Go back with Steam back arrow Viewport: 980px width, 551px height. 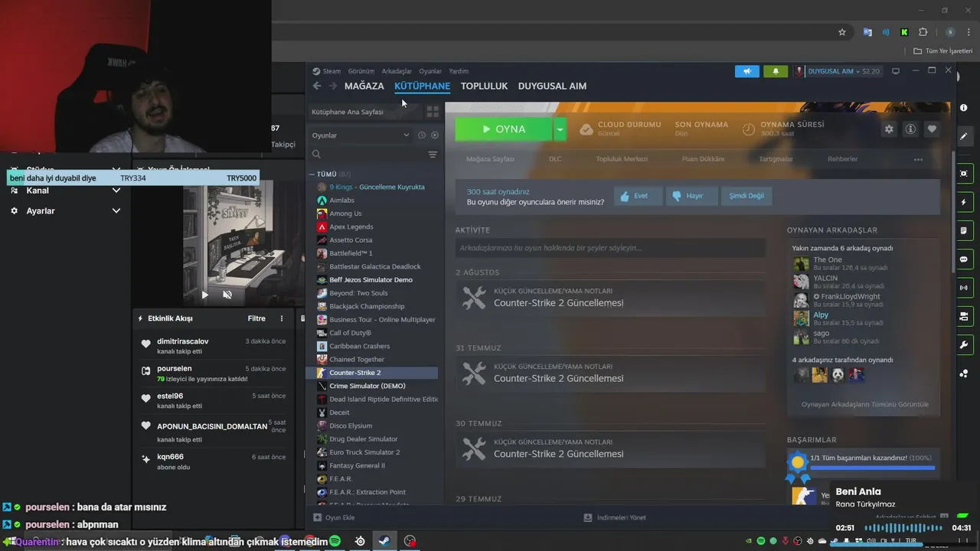pyautogui.click(x=317, y=86)
